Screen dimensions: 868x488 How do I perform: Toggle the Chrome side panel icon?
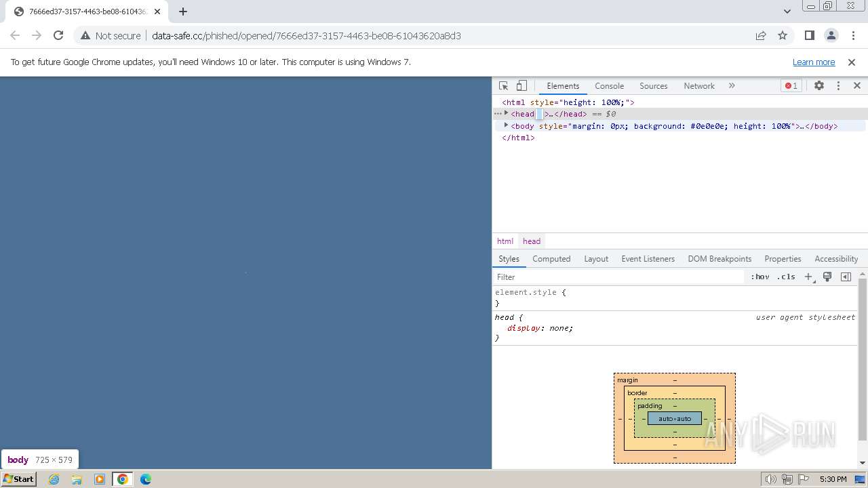(x=809, y=35)
